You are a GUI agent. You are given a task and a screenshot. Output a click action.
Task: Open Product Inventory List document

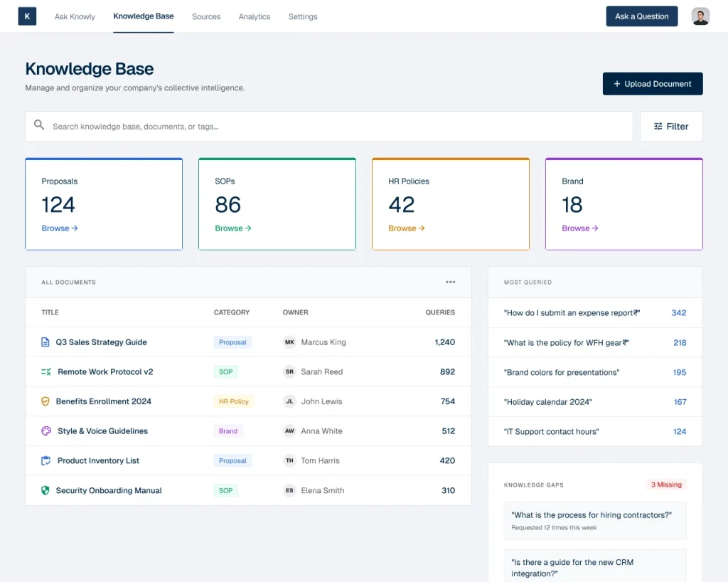point(98,461)
